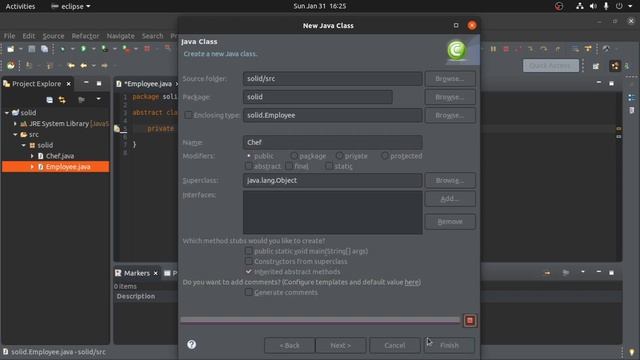Open the Edit menu in Eclipse
This screenshot has width=640, height=360.
[x=29, y=36]
